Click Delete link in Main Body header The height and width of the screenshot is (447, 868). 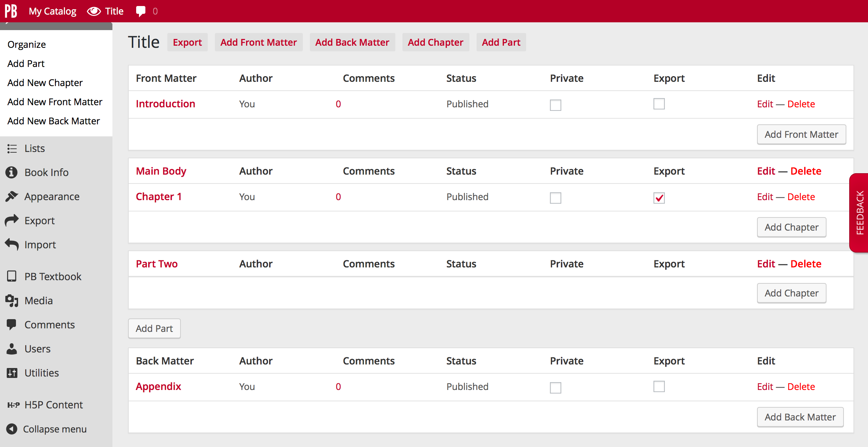806,171
